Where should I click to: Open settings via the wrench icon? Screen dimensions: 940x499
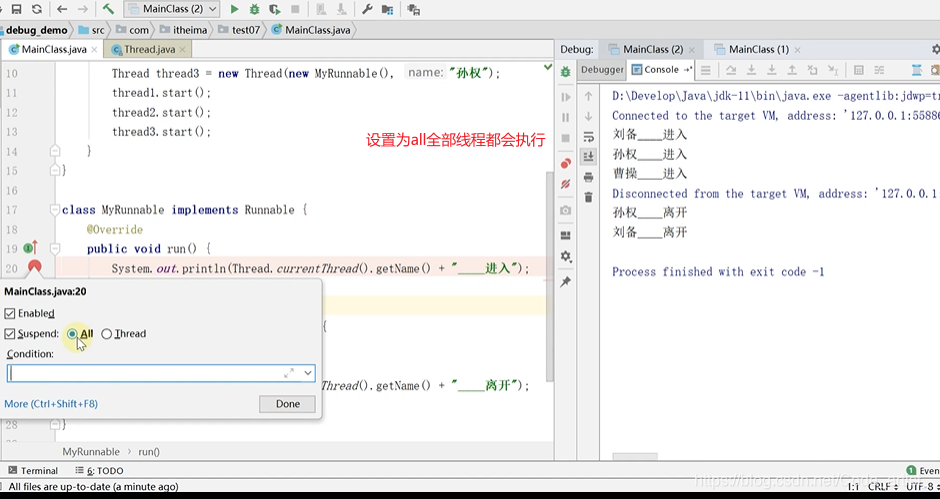click(367, 9)
